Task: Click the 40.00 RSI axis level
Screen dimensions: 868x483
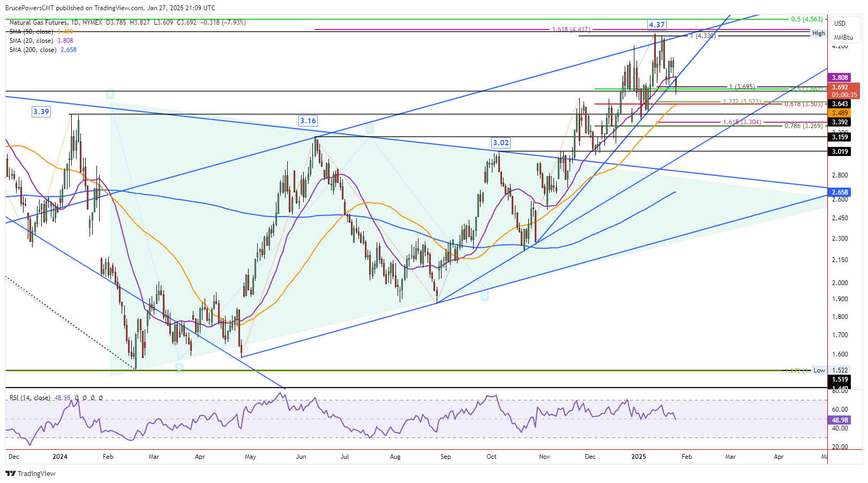Action: 840,428
